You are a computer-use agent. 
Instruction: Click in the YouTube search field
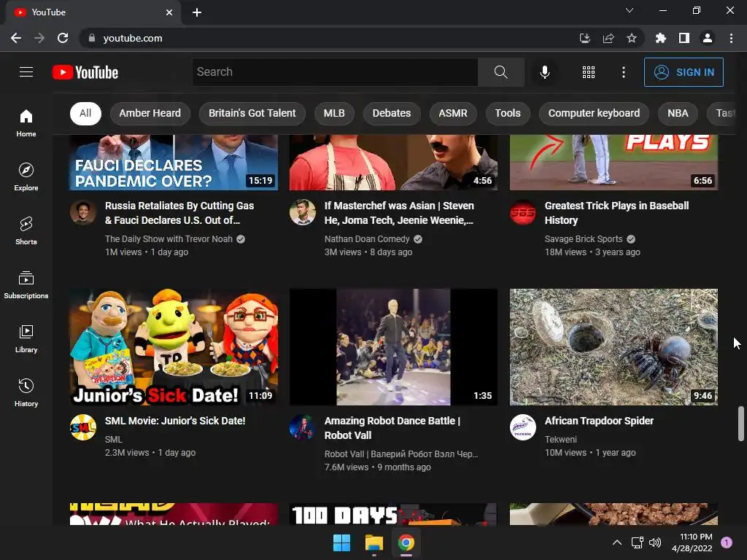pos(335,72)
